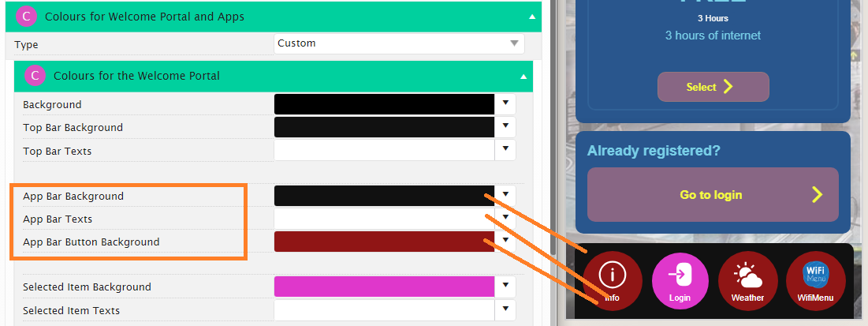The image size is (868, 326).
Task: Open the Weather app icon
Action: tap(747, 279)
